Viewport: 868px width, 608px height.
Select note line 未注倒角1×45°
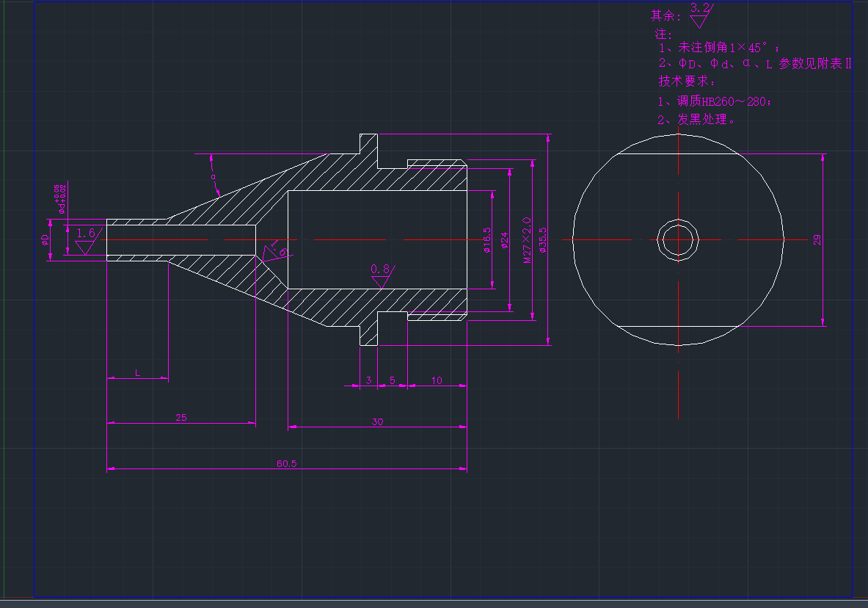(719, 48)
